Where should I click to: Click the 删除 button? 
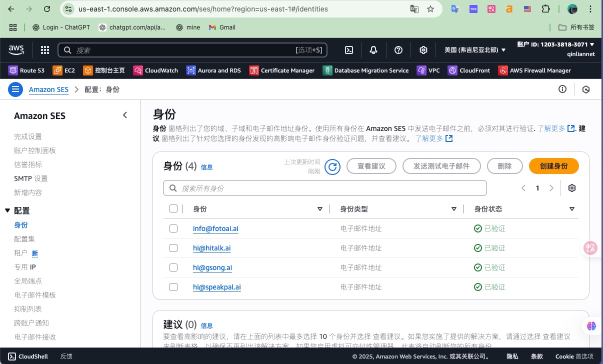tap(505, 166)
